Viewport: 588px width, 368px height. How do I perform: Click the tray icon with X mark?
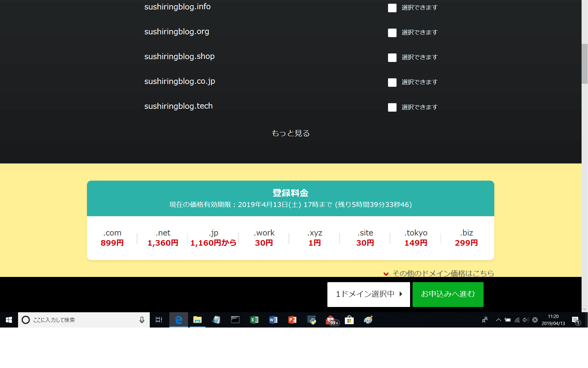click(535, 320)
